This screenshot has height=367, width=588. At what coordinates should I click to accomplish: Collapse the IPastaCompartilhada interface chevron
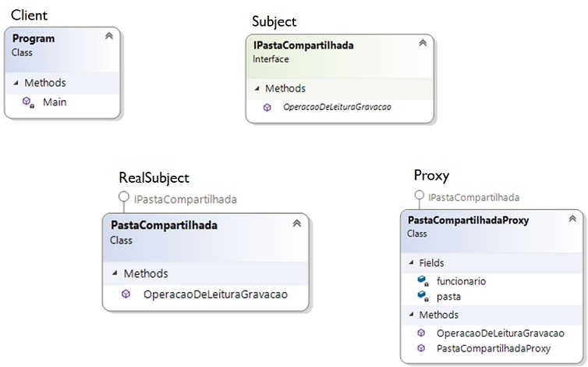423,43
